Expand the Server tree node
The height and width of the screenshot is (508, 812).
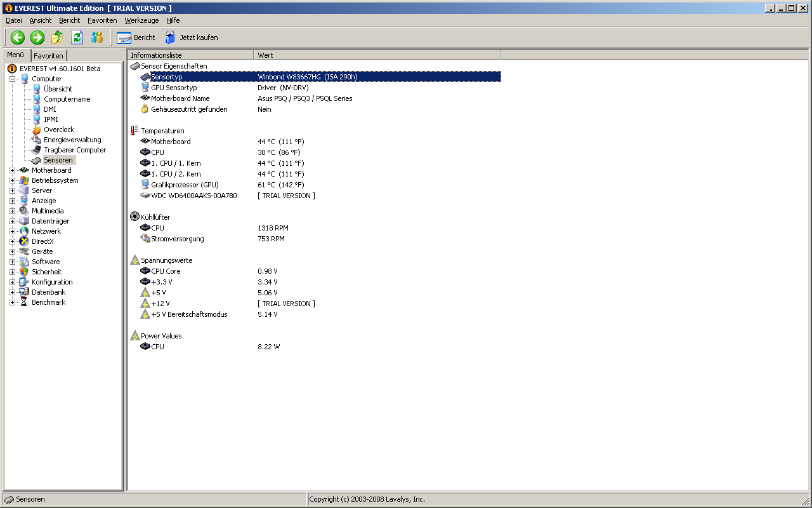tap(12, 190)
